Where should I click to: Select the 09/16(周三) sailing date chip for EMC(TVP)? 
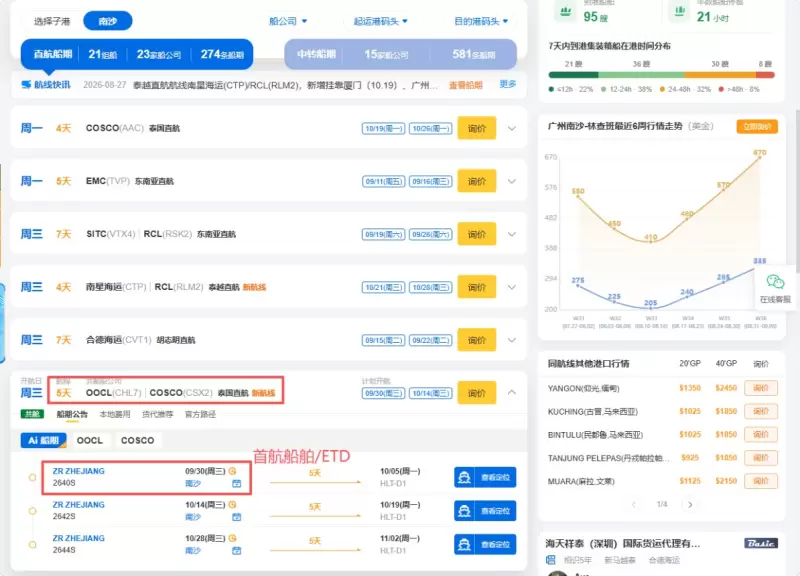pyautogui.click(x=431, y=182)
